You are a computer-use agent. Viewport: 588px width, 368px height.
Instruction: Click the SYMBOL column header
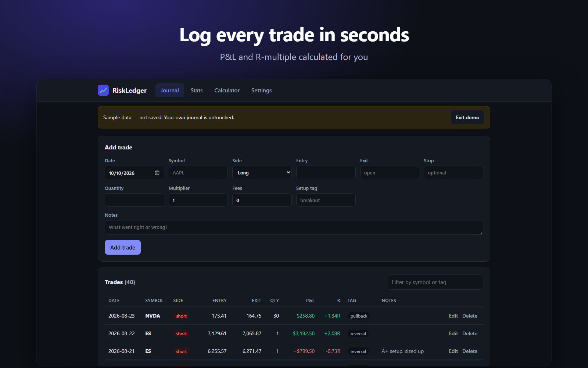click(x=154, y=301)
